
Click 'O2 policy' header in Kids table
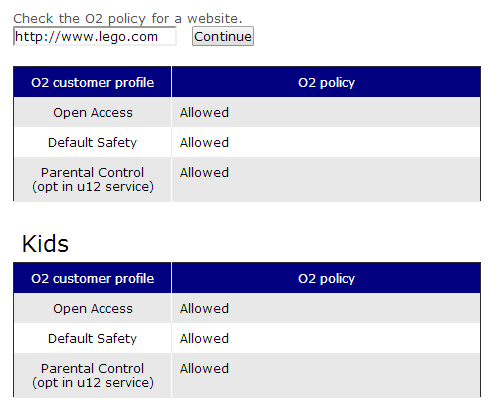tap(326, 278)
